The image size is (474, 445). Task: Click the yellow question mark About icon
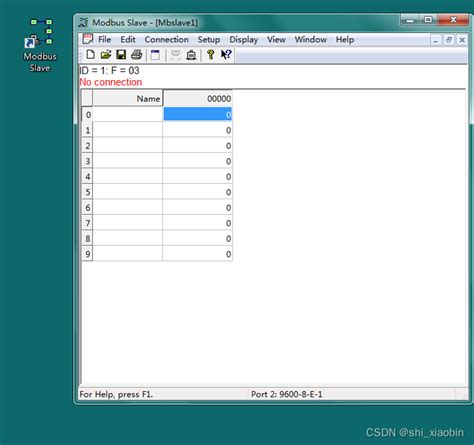point(211,54)
